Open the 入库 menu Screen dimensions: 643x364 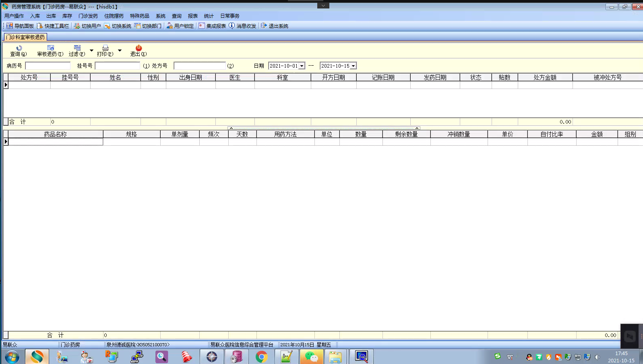click(35, 16)
